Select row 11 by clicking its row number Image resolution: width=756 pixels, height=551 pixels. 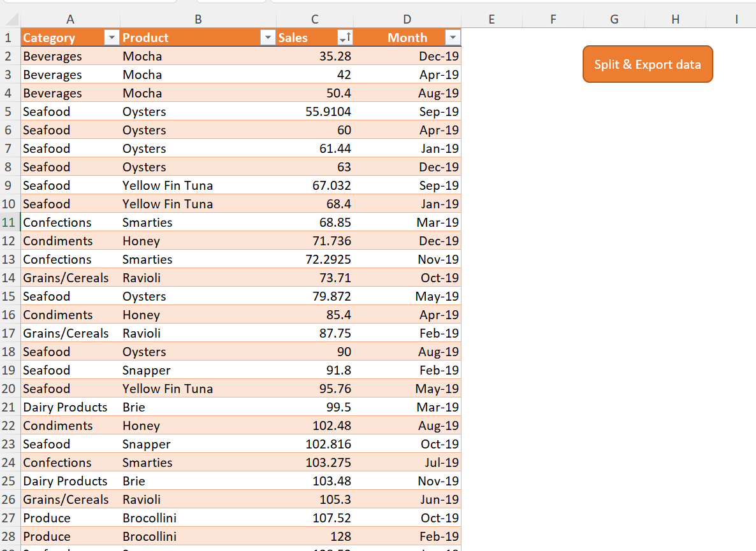tap(9, 222)
